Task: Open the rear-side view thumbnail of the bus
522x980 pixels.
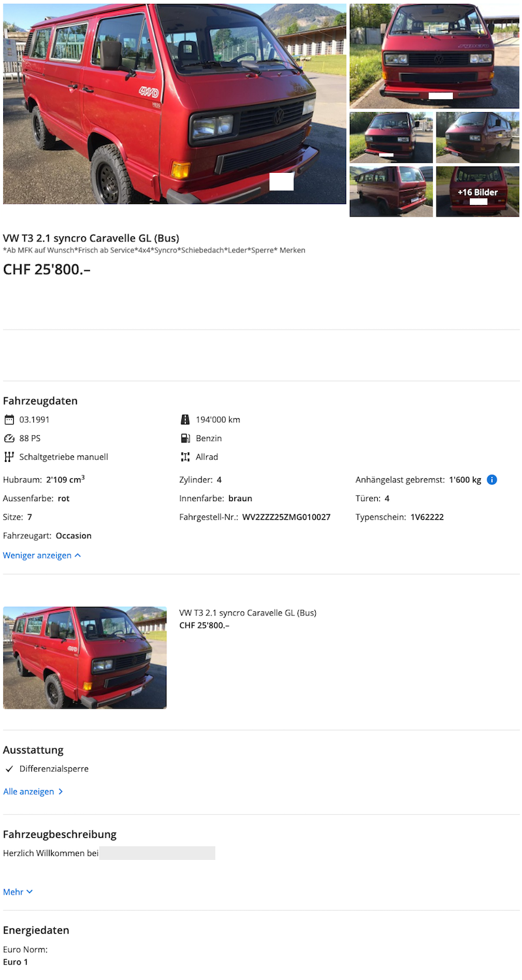Action: [x=391, y=192]
